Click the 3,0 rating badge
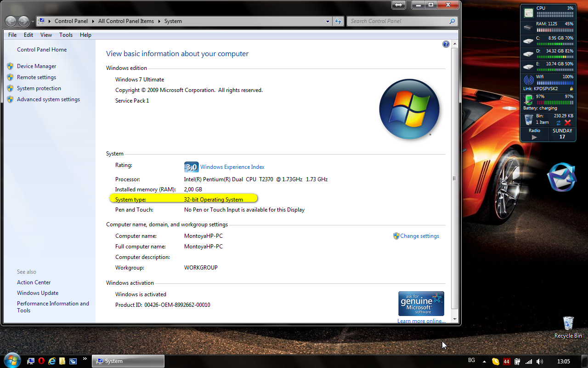The height and width of the screenshot is (368, 588). (191, 167)
